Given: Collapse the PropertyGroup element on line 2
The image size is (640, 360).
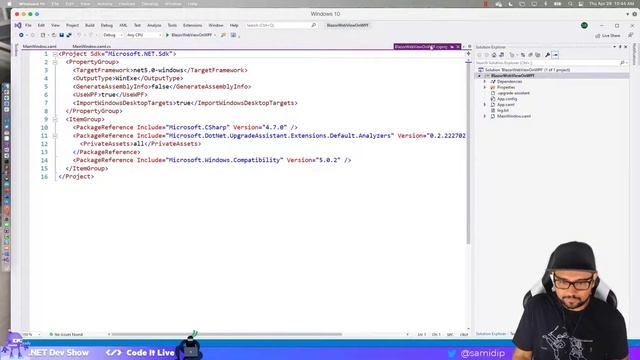Looking at the screenshot, I should (55, 62).
